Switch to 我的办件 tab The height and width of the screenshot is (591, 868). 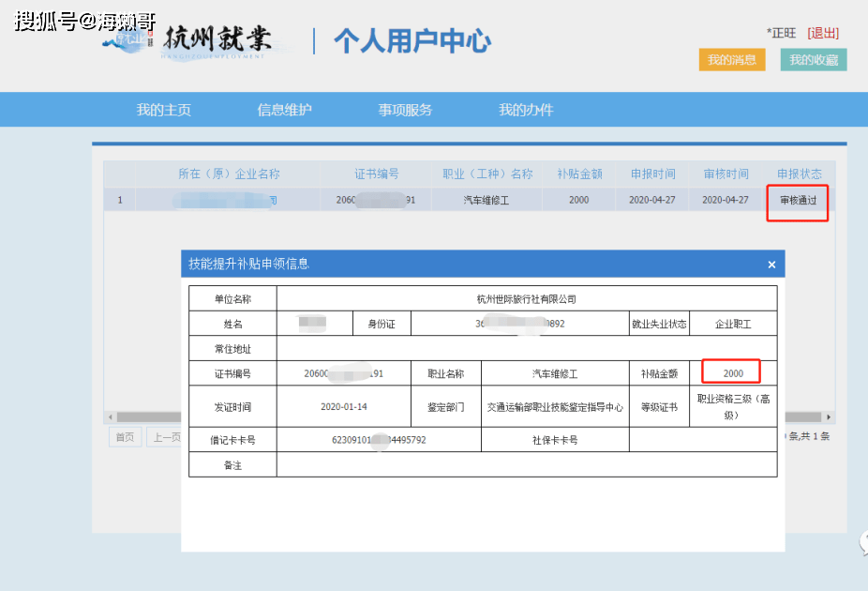coord(526,110)
